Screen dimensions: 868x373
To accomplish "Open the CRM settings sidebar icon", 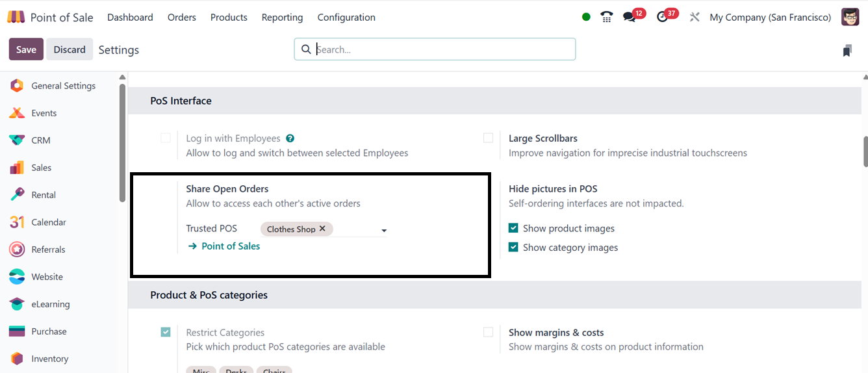I will pyautogui.click(x=17, y=140).
